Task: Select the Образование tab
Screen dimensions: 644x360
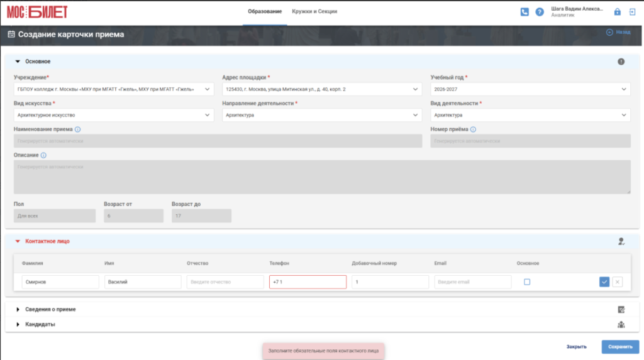Action: pos(265,11)
